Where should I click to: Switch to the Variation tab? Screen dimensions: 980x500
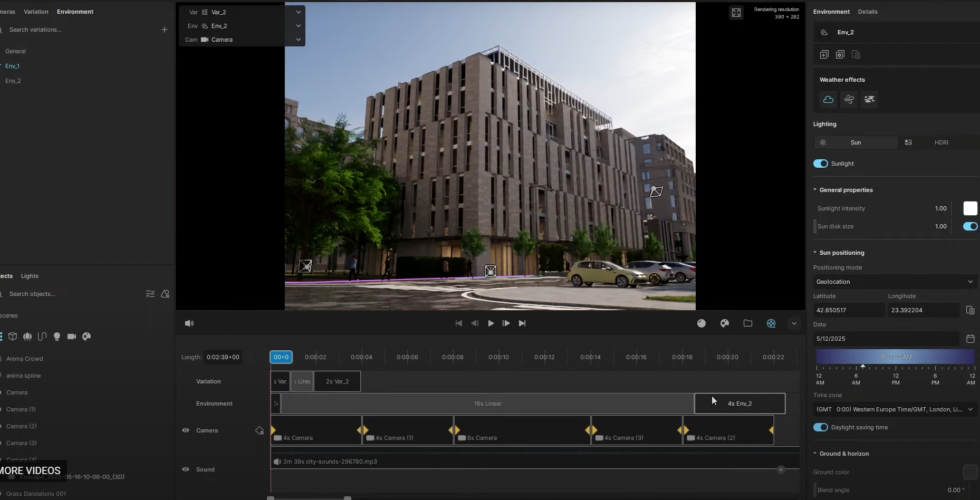tap(36, 12)
